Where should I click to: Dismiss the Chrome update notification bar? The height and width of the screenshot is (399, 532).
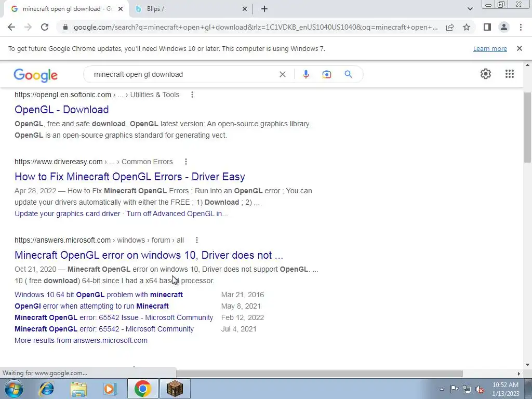coord(519,48)
